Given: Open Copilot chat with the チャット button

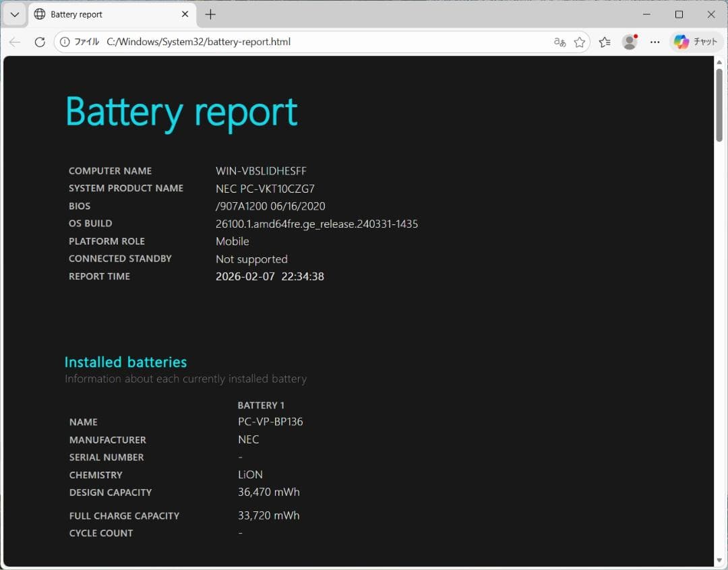Looking at the screenshot, I should pyautogui.click(x=696, y=41).
